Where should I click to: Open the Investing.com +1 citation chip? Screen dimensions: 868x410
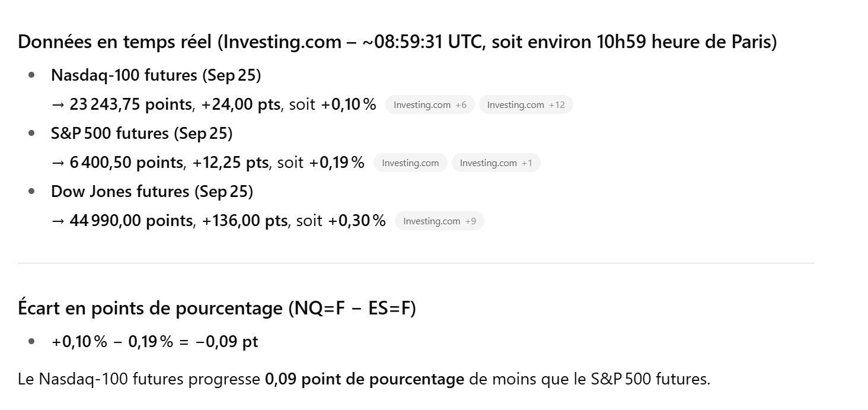click(496, 163)
